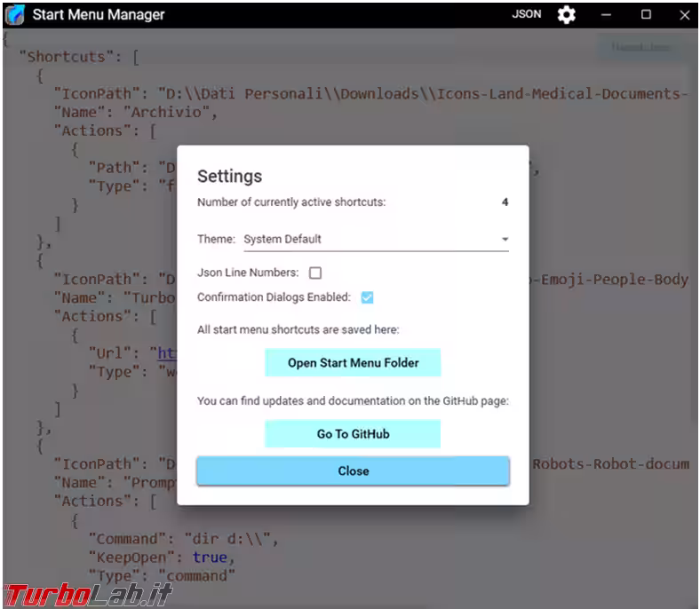
Task: Follow the underlined Url hyperlink in JSON
Action: [x=166, y=353]
